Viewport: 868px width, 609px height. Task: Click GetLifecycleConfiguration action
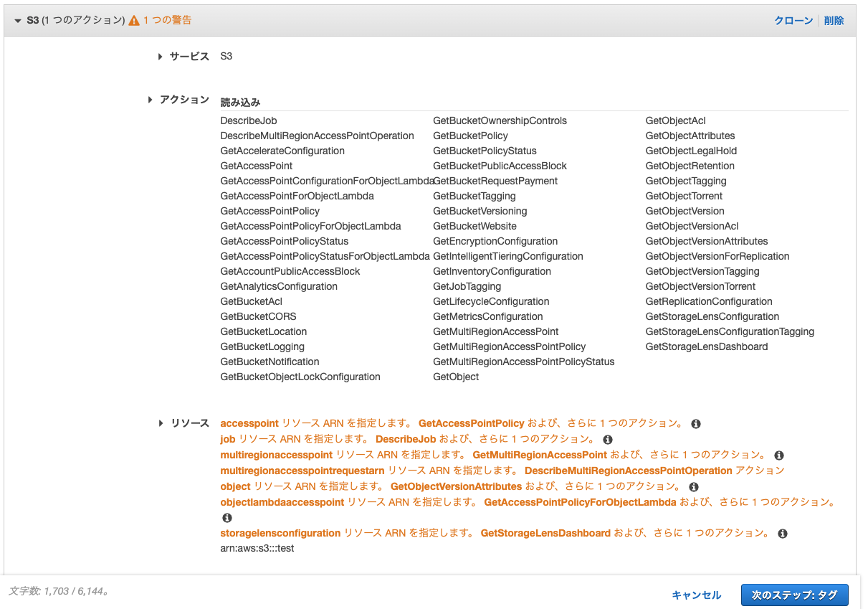(491, 301)
